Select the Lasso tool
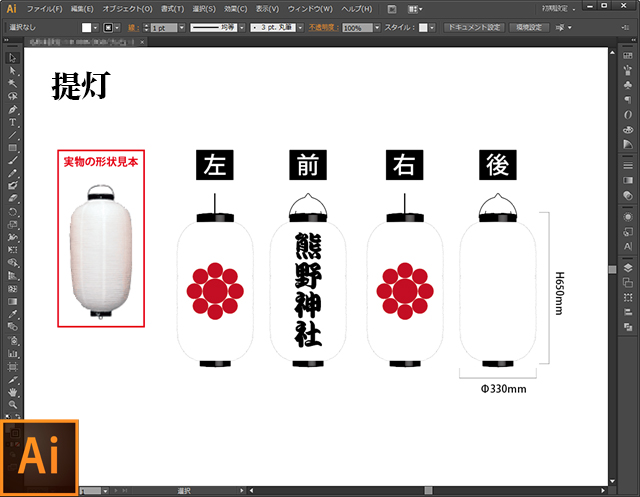Screen dimensions: 640x497 pyautogui.click(x=12, y=96)
